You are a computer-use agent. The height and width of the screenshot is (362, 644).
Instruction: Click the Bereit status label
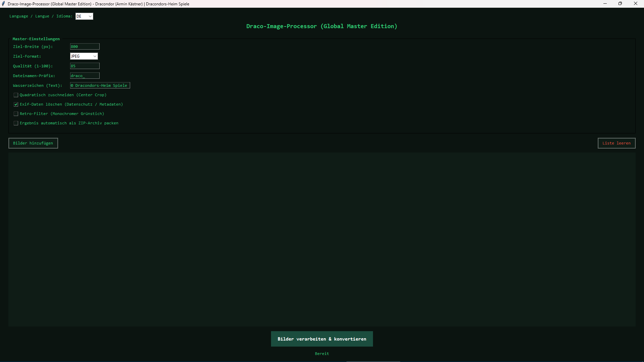(322, 354)
